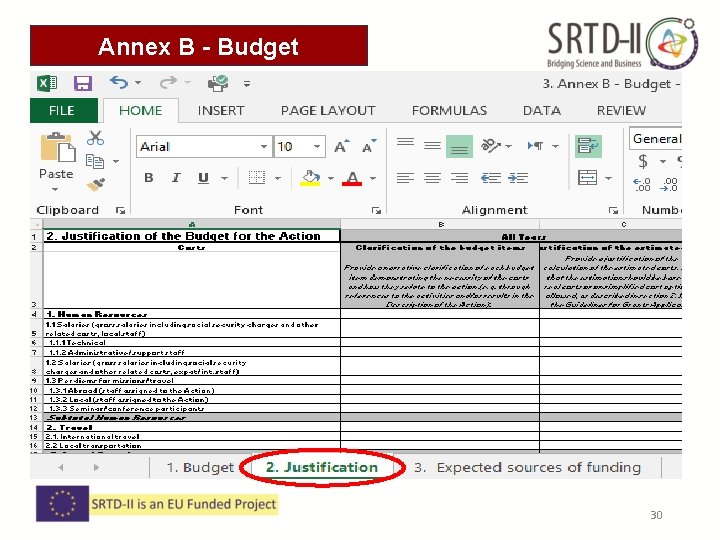Decrease the indent

coord(491,178)
